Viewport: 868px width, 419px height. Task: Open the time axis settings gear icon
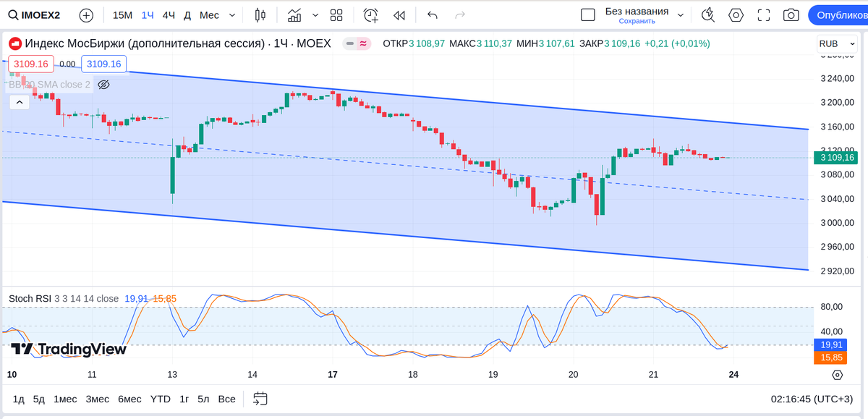(837, 375)
